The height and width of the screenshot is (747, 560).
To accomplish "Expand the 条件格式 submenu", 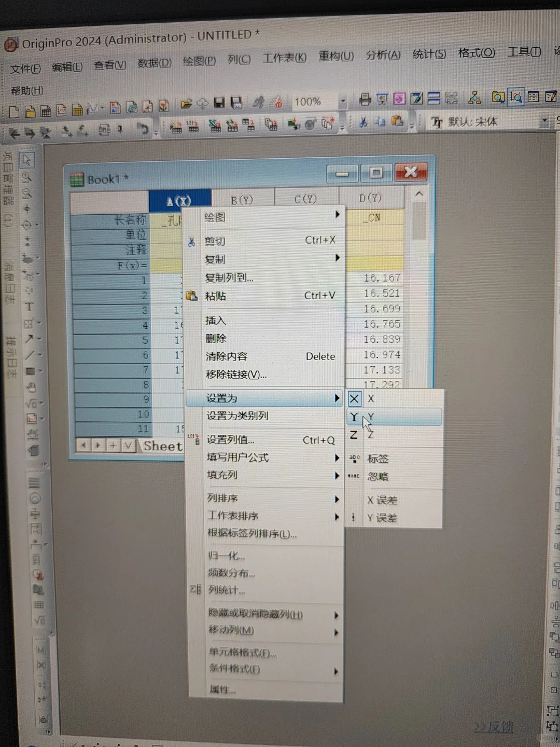I will click(x=265, y=670).
